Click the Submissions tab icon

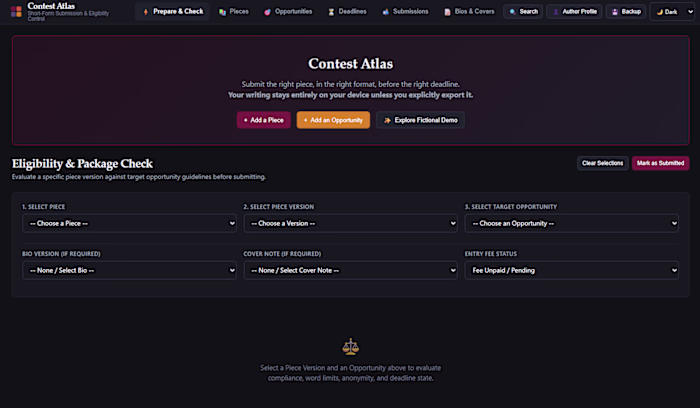[386, 12]
